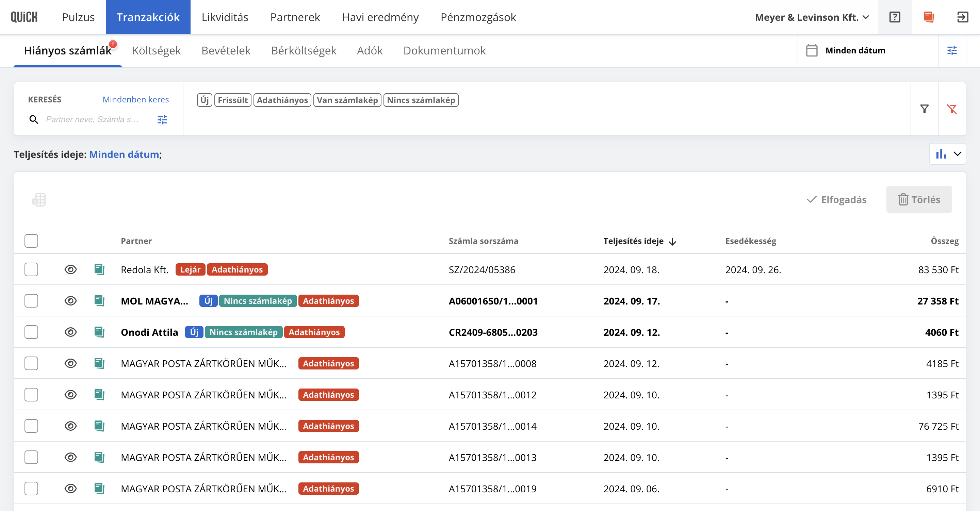Click invoice document icon for Redola Kft.
The width and height of the screenshot is (980, 511).
(99, 269)
